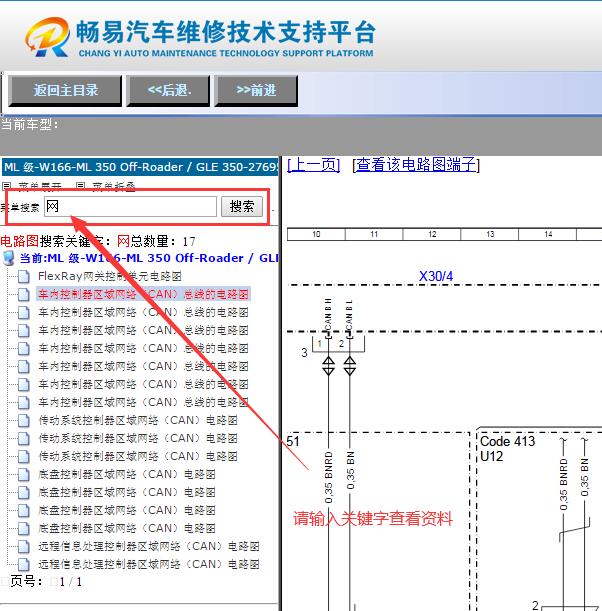Click the ruler column labeled 14

[x=548, y=234]
